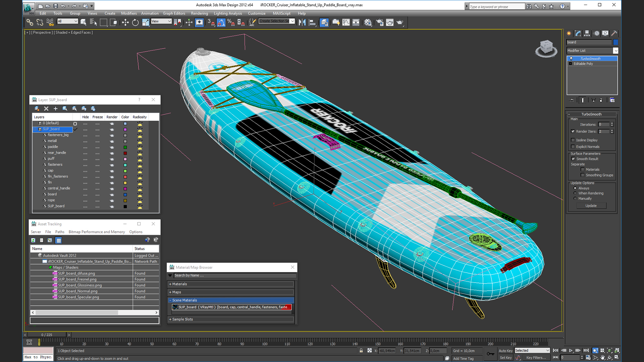Open the Utilities panel hammer icon
644x362 pixels.
click(x=614, y=33)
